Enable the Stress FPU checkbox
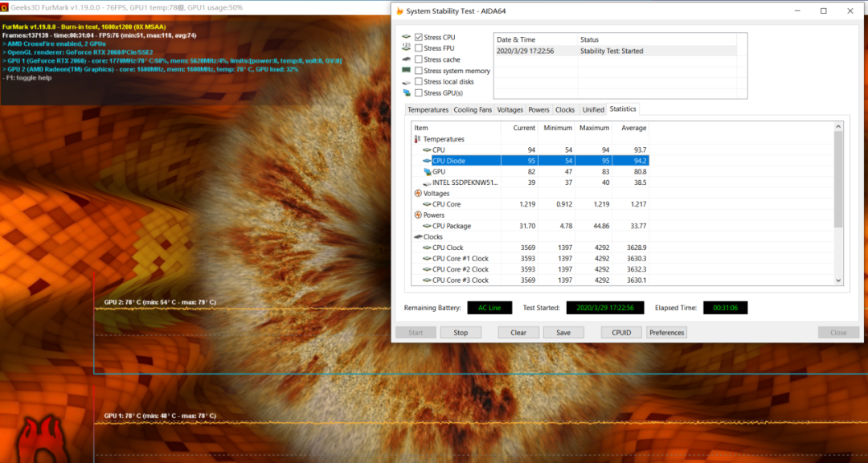This screenshot has width=868, height=463. 419,48
